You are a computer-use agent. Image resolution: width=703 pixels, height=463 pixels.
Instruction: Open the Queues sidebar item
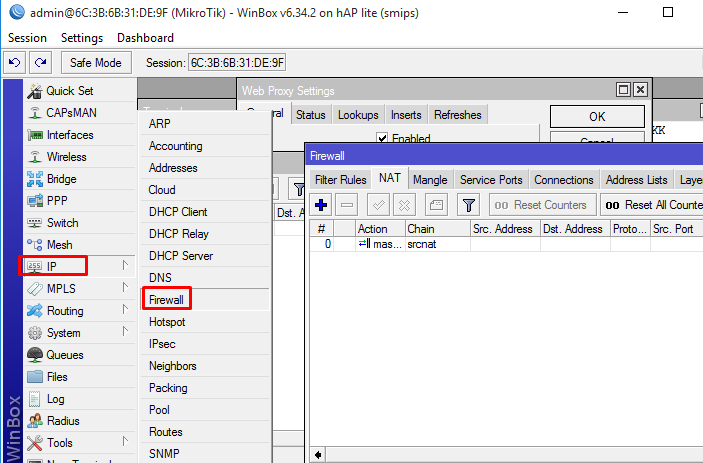tap(64, 355)
